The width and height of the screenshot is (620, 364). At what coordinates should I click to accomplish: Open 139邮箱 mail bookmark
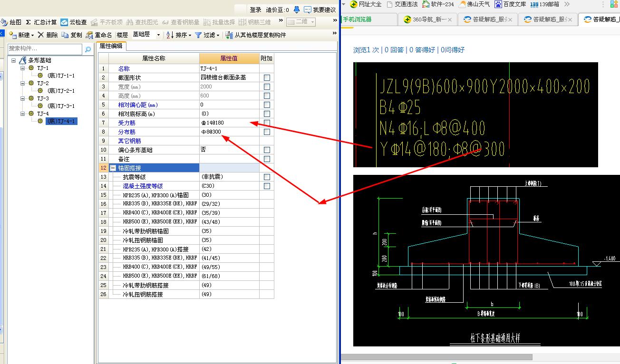click(x=545, y=4)
